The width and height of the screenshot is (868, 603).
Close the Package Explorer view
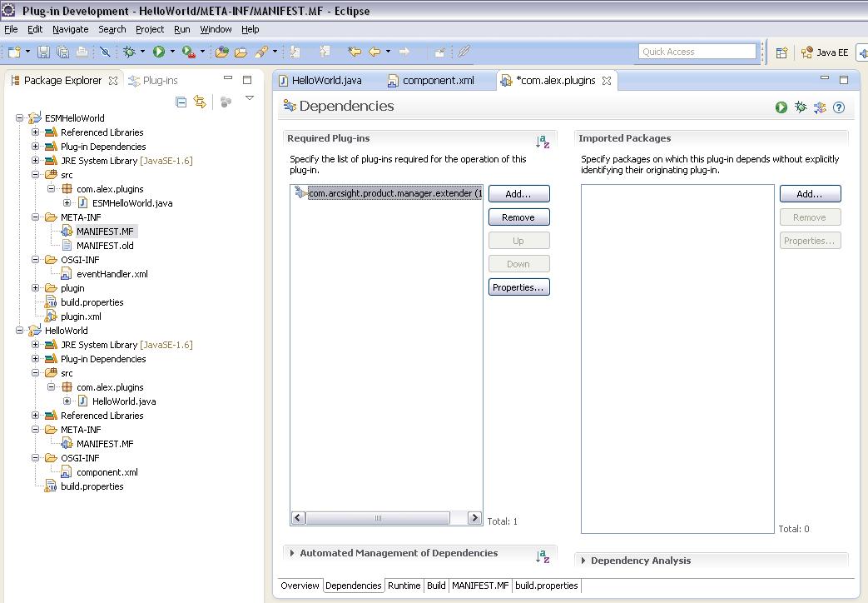113,80
